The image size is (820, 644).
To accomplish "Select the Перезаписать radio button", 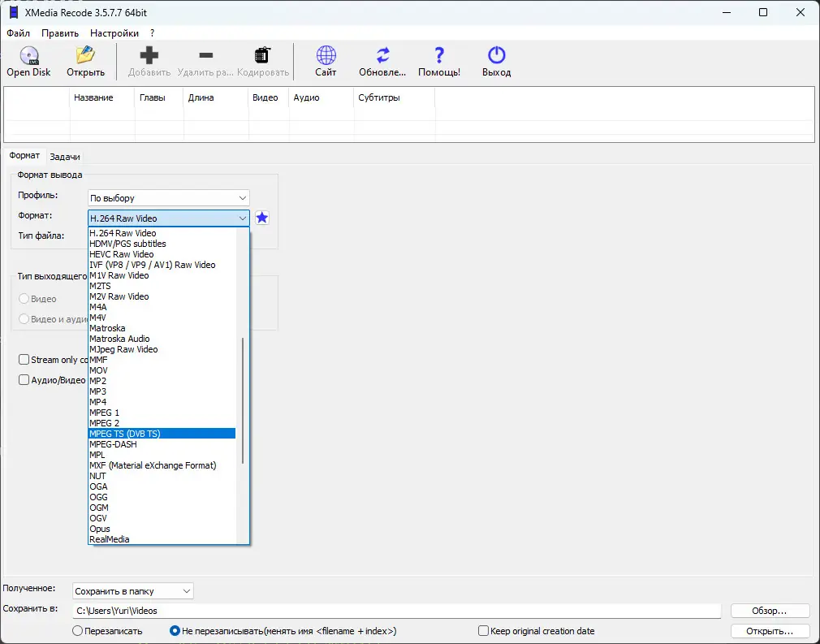I will pos(77,631).
